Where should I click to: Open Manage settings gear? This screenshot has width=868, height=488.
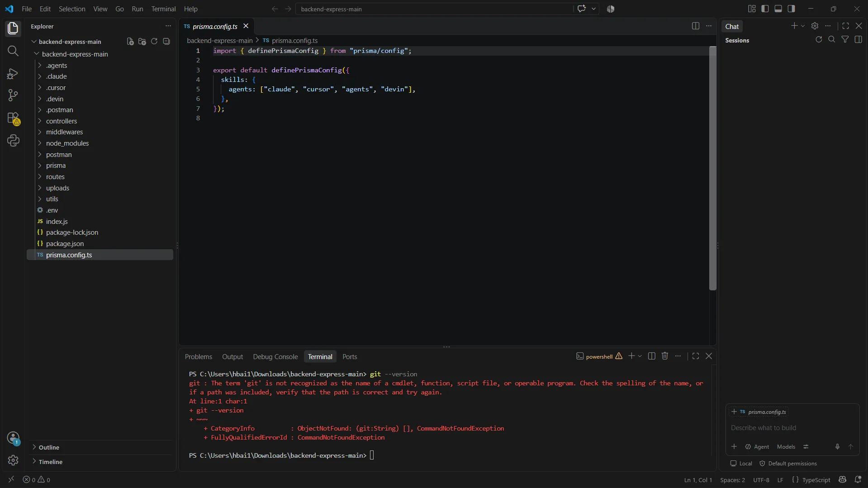13,460
